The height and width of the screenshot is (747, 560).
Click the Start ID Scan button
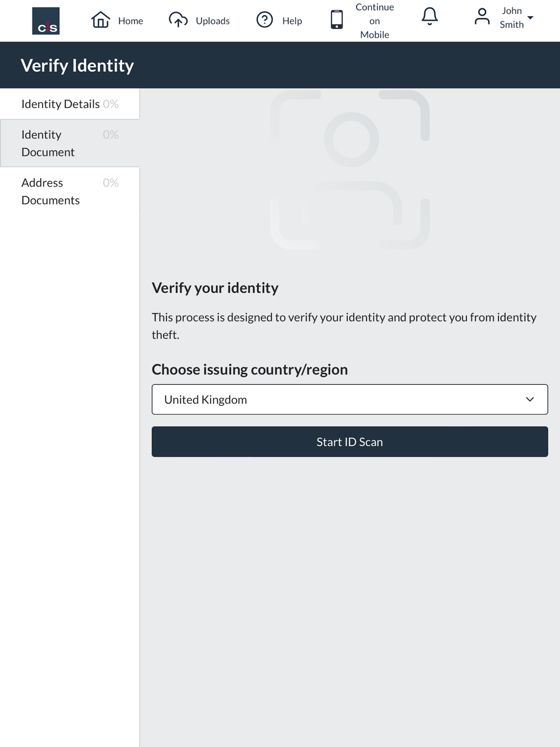coord(349,442)
